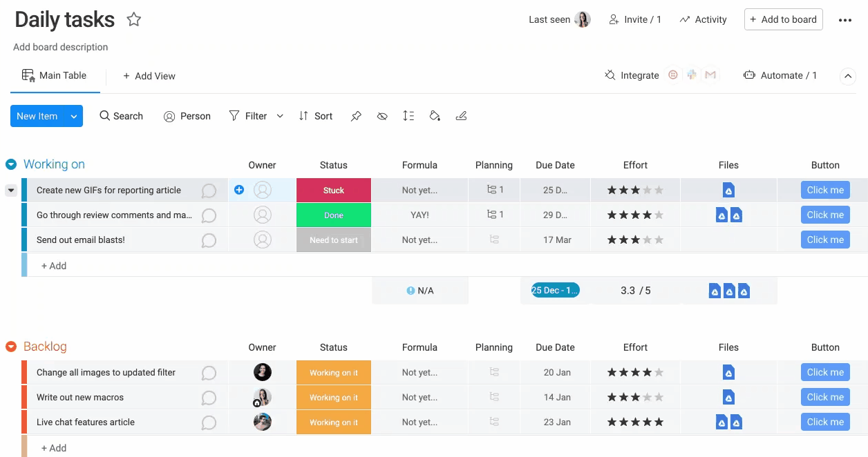This screenshot has width=868, height=457.
Task: Open file attachment in Write out new macros row
Action: [x=728, y=398]
